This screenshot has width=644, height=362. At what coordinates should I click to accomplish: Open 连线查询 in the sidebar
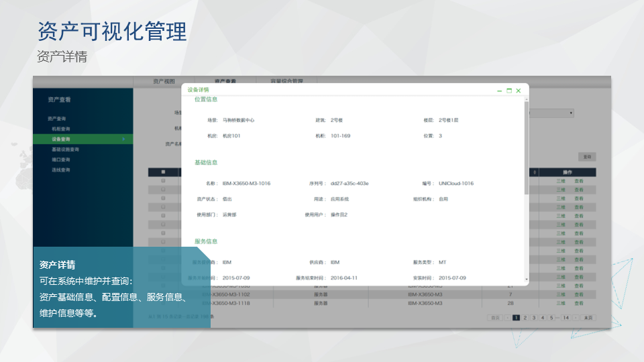(x=61, y=170)
